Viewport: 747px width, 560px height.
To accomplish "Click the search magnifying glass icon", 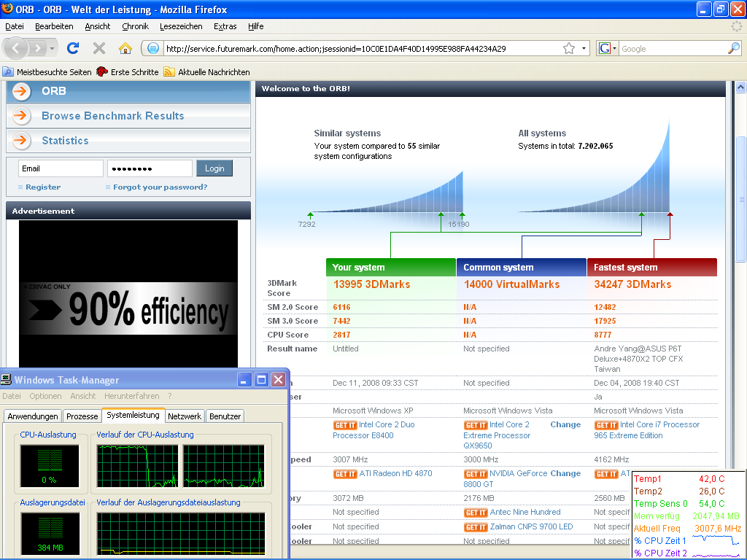I will [x=734, y=48].
